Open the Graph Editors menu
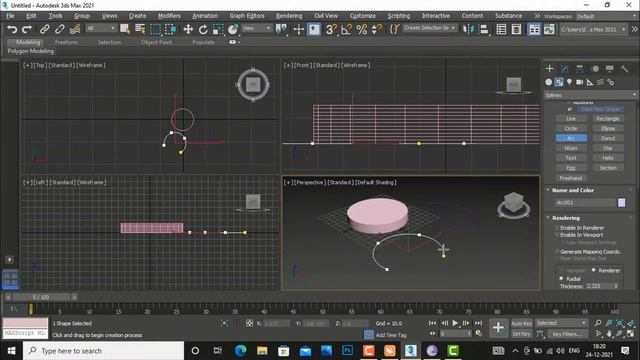 tap(247, 16)
